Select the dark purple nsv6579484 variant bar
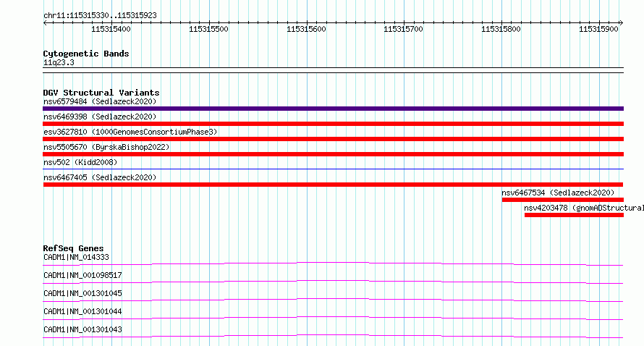 point(333,109)
